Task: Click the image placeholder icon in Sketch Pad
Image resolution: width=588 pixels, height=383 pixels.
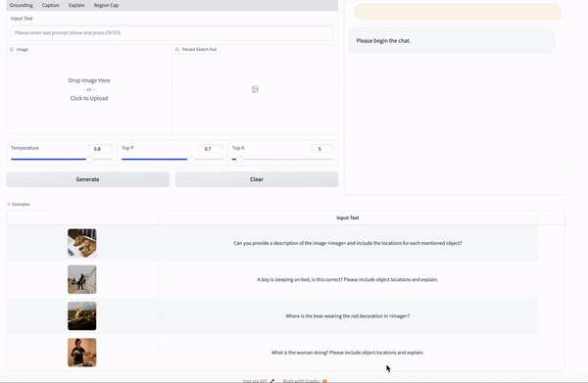Action: (x=255, y=89)
